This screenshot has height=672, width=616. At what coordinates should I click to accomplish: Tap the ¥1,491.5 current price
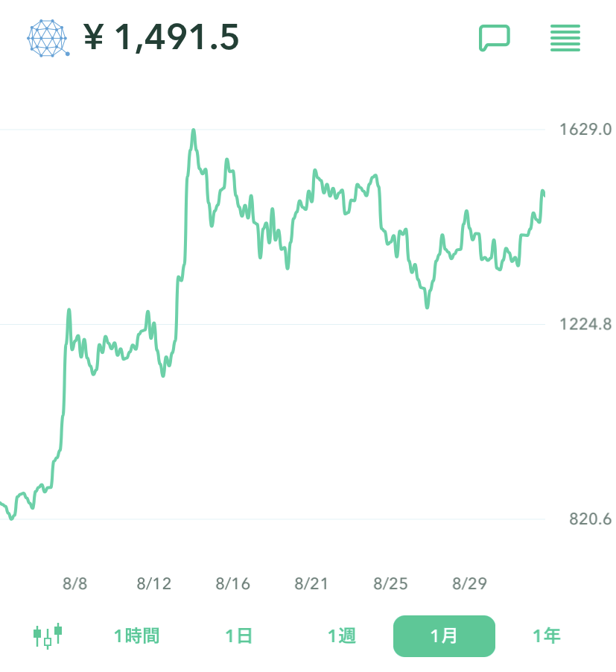coord(161,37)
